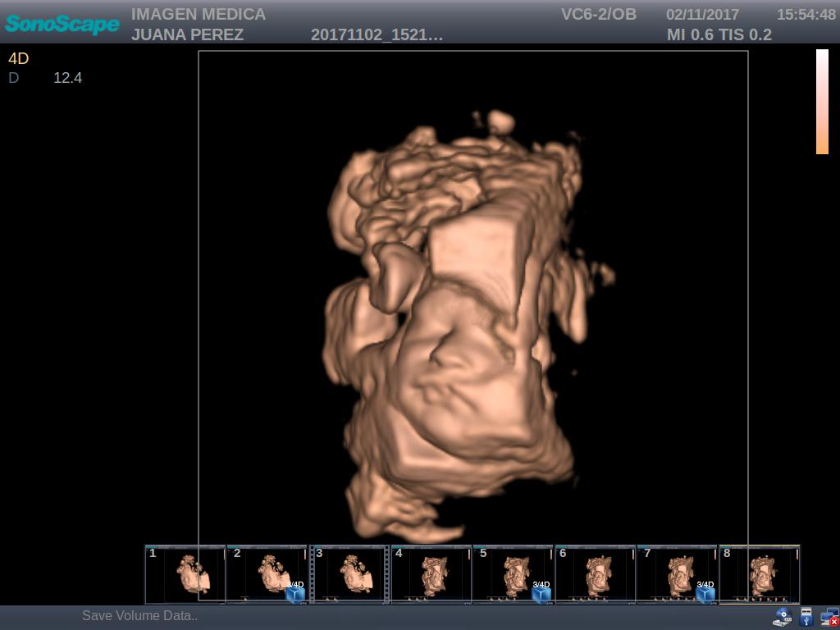Select thumbnail 1 in the clip strip
The image size is (840, 630).
coord(185,574)
